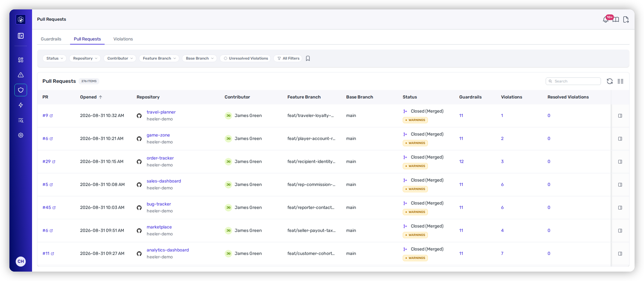Open the All Filters panel
Screen dimensions: 644x281
tap(288, 58)
